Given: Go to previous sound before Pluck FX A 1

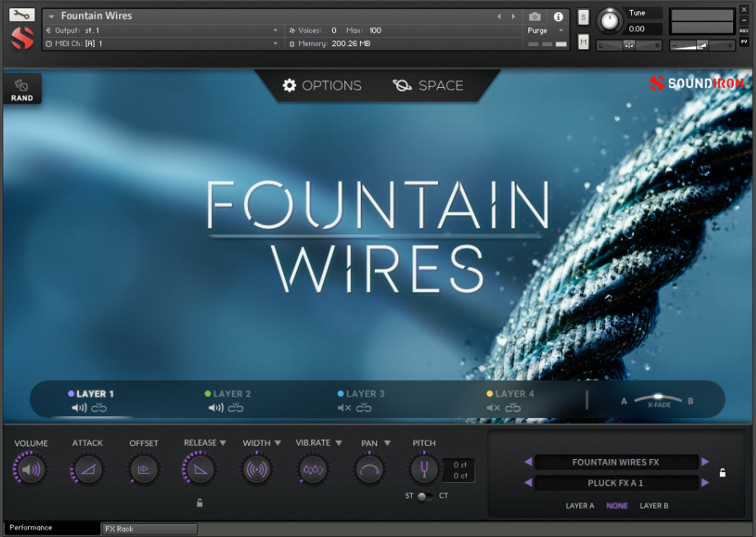Looking at the screenshot, I should (x=528, y=483).
